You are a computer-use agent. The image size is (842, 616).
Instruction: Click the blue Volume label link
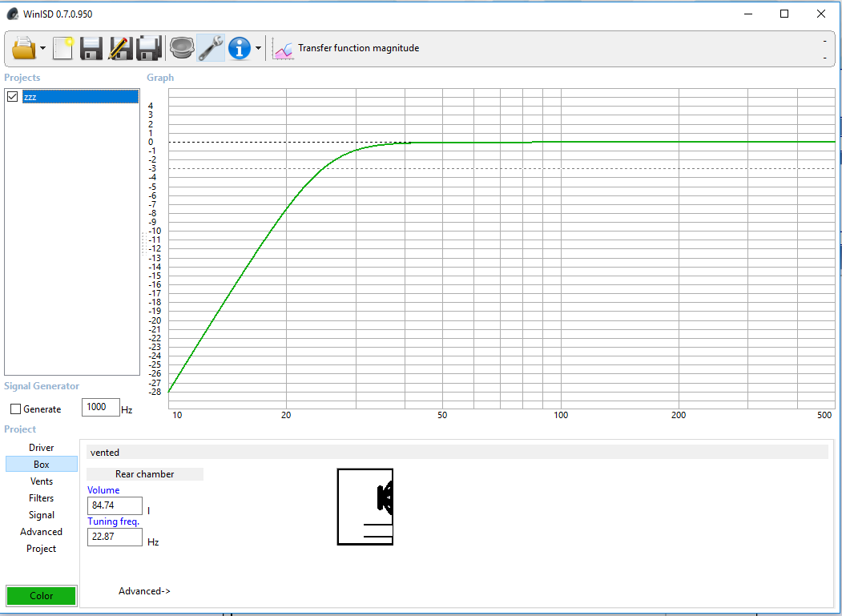(103, 489)
